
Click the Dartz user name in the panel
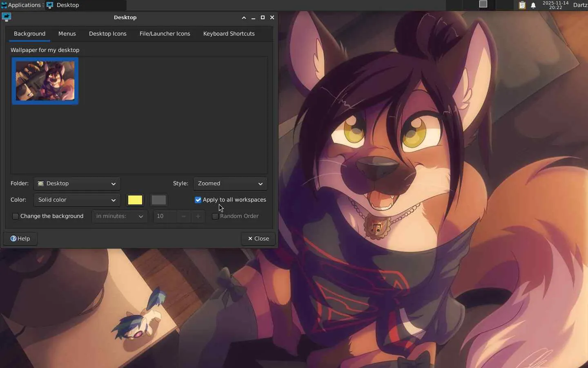point(580,5)
